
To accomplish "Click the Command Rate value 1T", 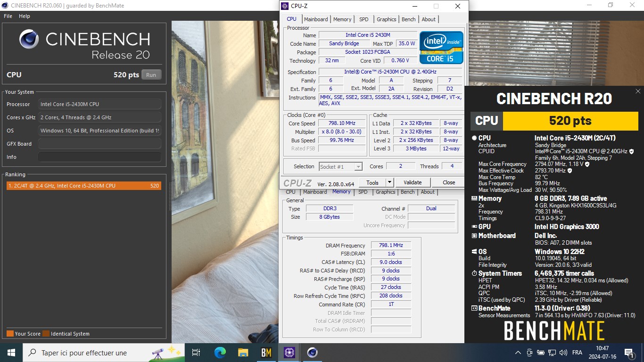I will 391,304.
